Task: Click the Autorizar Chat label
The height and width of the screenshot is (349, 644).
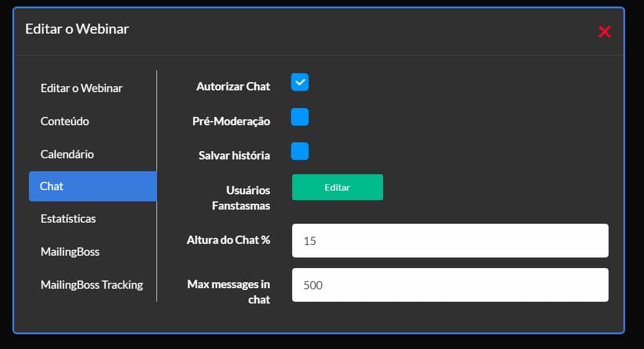Action: click(x=233, y=86)
